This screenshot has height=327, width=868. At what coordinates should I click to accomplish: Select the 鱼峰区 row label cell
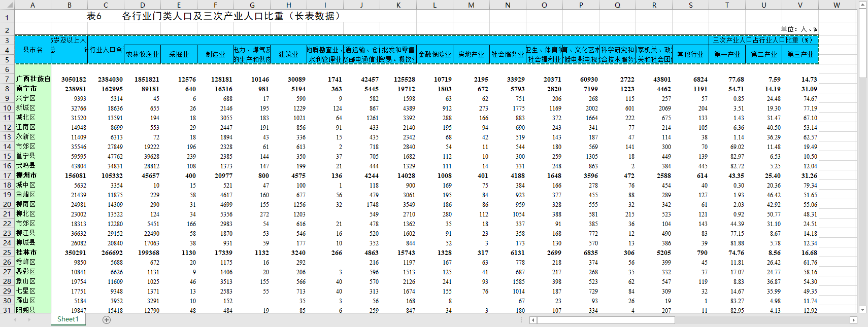33,195
